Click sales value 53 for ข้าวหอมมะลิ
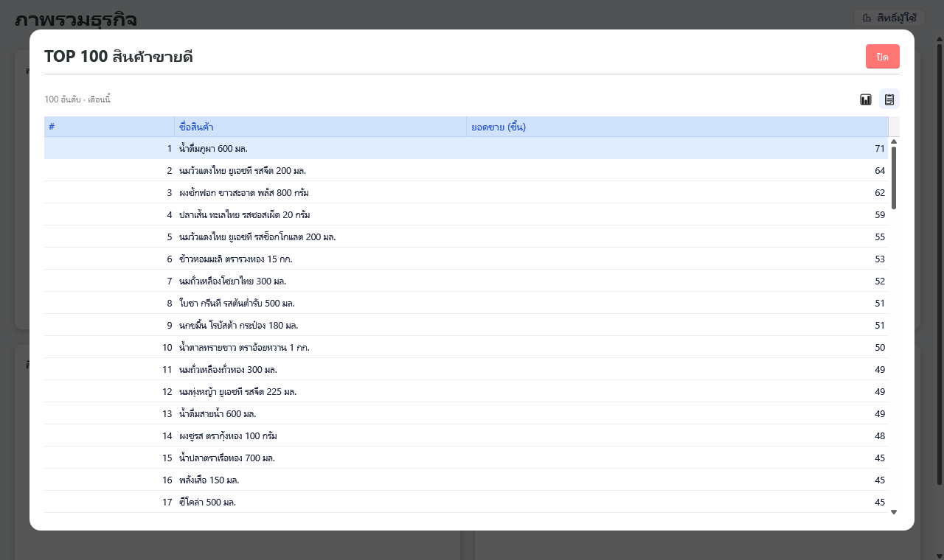The height and width of the screenshot is (560, 944). 879,259
